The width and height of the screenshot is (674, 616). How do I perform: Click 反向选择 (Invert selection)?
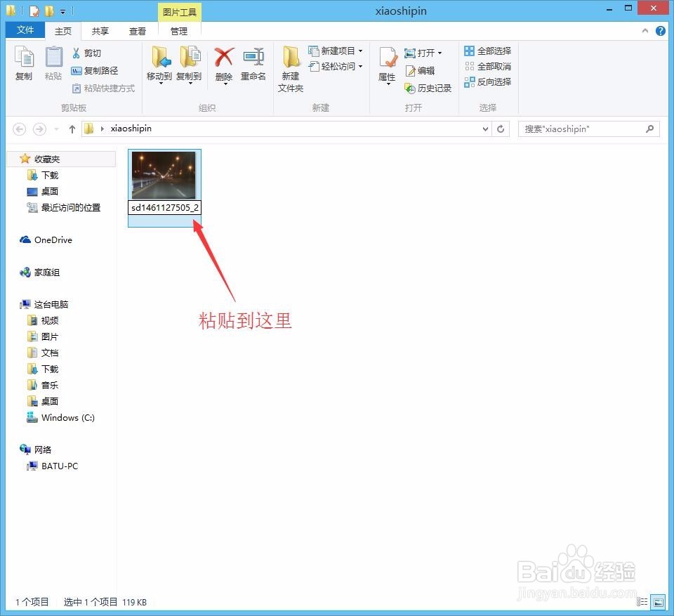point(488,81)
